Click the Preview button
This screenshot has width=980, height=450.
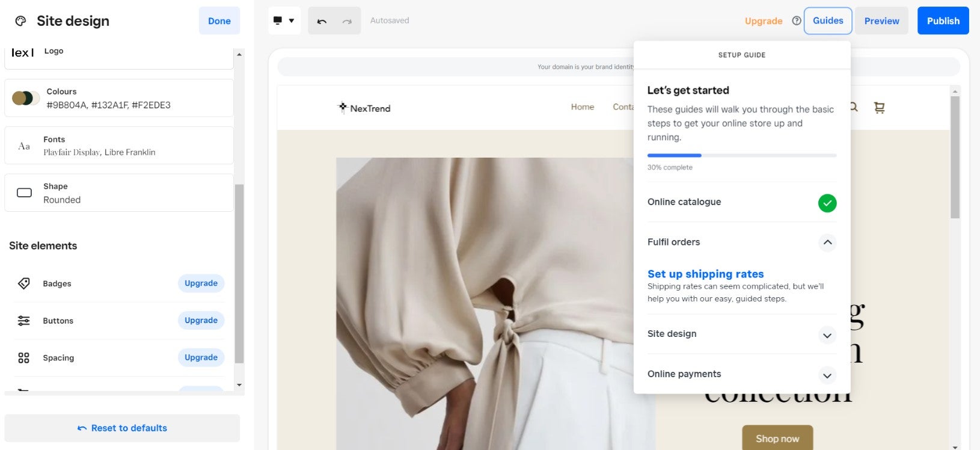pos(881,20)
